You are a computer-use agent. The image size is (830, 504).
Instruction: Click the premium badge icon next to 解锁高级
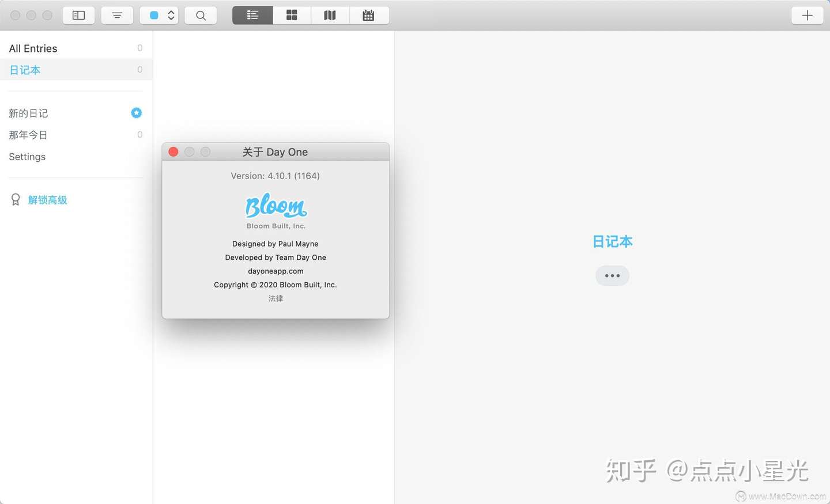pyautogui.click(x=15, y=199)
